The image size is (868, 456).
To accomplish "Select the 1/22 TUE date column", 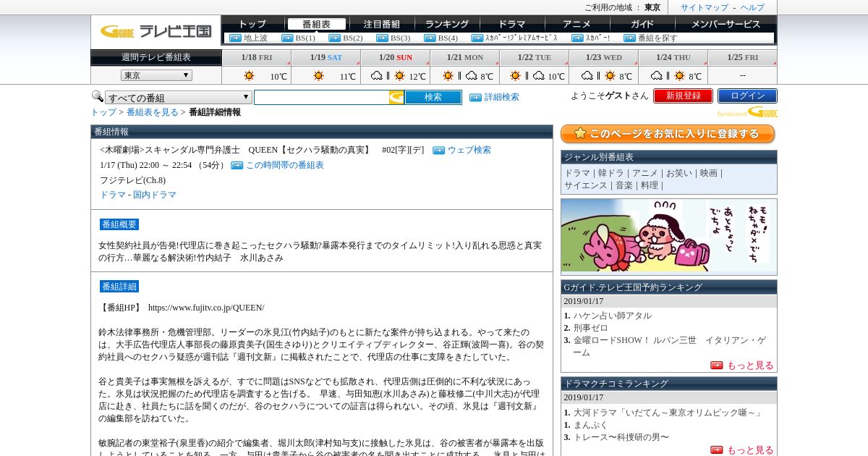I will point(535,57).
